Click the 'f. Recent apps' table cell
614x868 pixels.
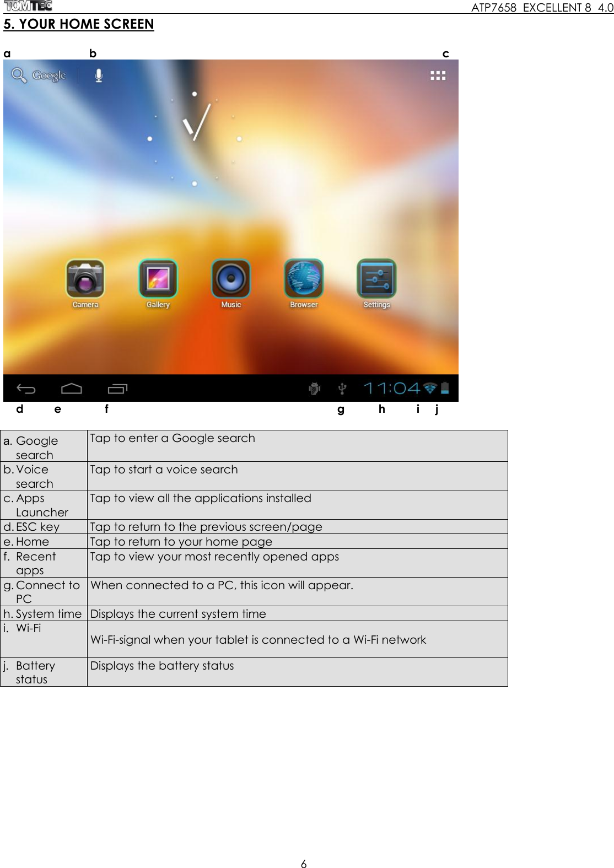tap(45, 563)
